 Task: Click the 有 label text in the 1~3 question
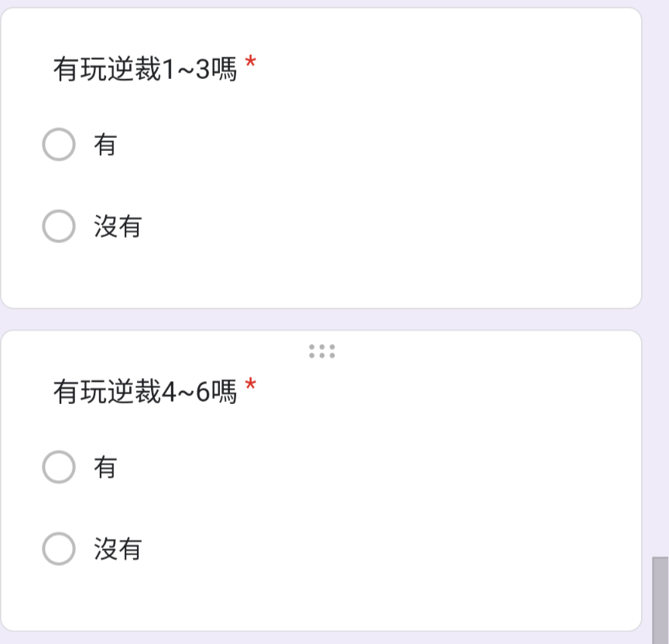(105, 145)
